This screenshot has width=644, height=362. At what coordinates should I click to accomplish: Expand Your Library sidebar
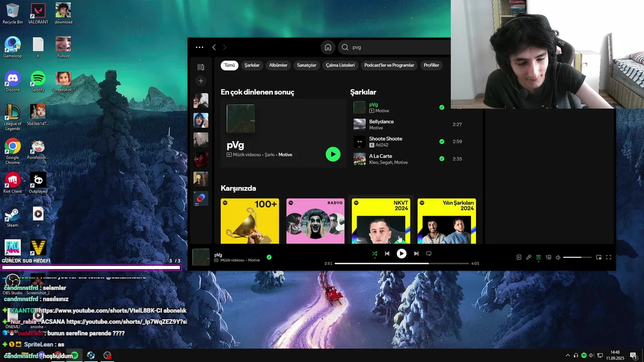tap(201, 67)
